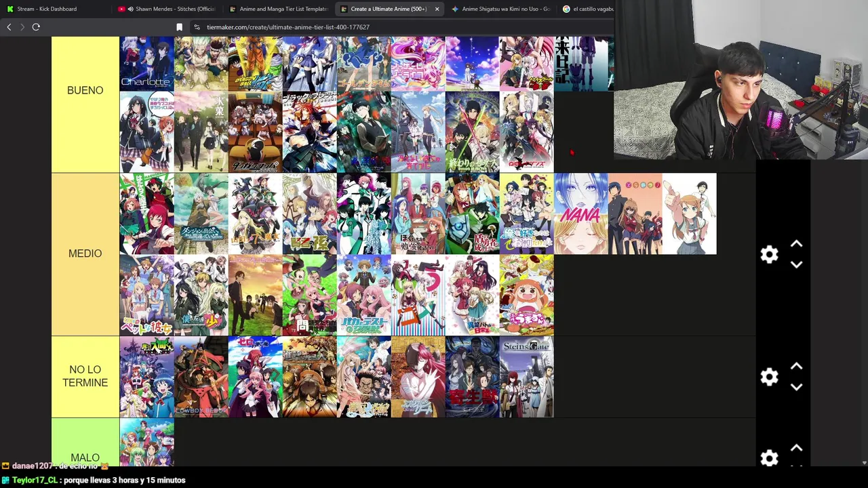Click the bookmark icon beside address bar
Image resolution: width=868 pixels, height=488 pixels.
(179, 27)
